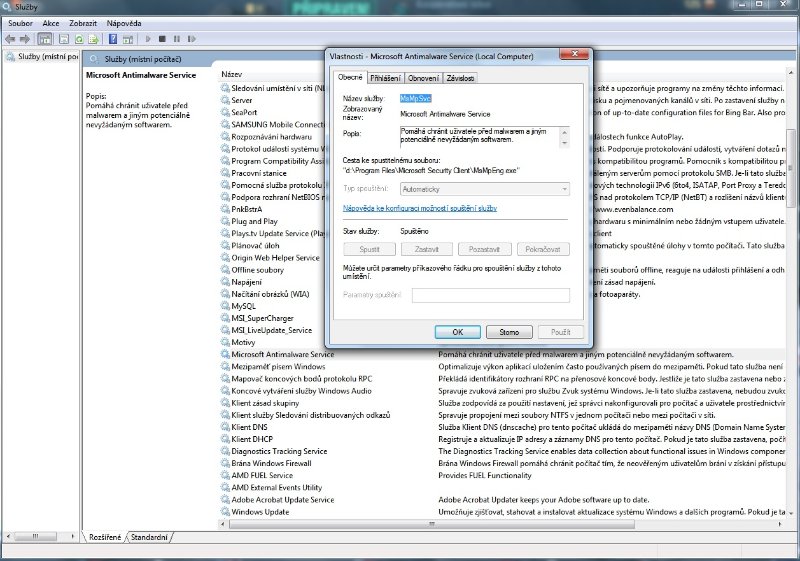The height and width of the screenshot is (561, 800).
Task: Switch to Rozšířené view tab
Action: [x=105, y=537]
